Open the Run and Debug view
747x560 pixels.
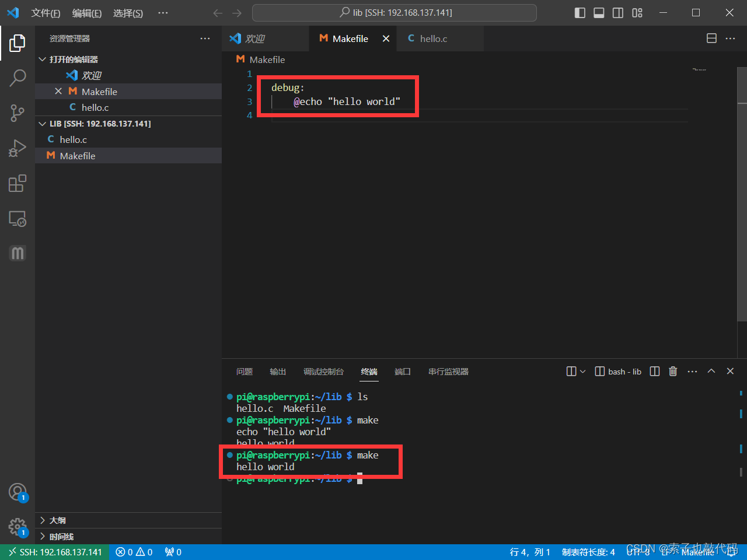point(18,148)
